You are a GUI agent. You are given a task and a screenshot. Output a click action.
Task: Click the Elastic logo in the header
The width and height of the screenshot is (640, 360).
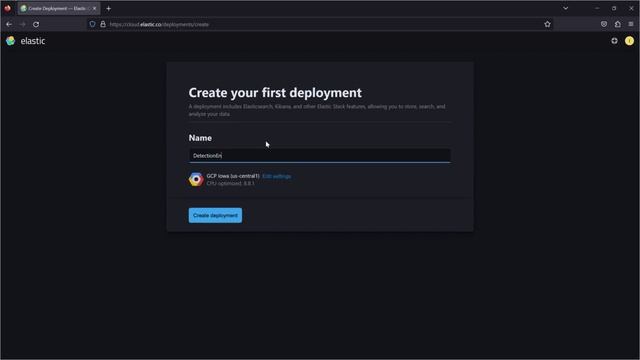click(x=26, y=41)
